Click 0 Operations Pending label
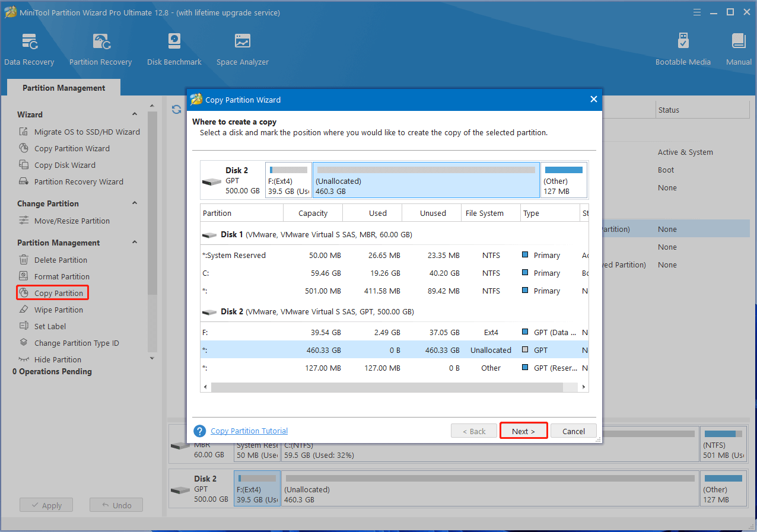 [x=52, y=371]
